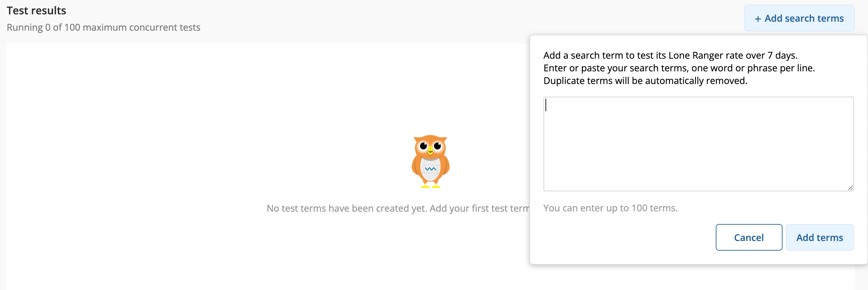Click the 'You can enter up to 100 terms' hint

pyautogui.click(x=610, y=208)
